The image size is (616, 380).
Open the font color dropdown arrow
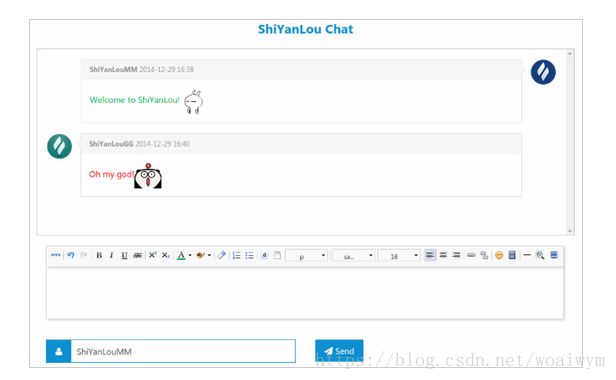(190, 255)
